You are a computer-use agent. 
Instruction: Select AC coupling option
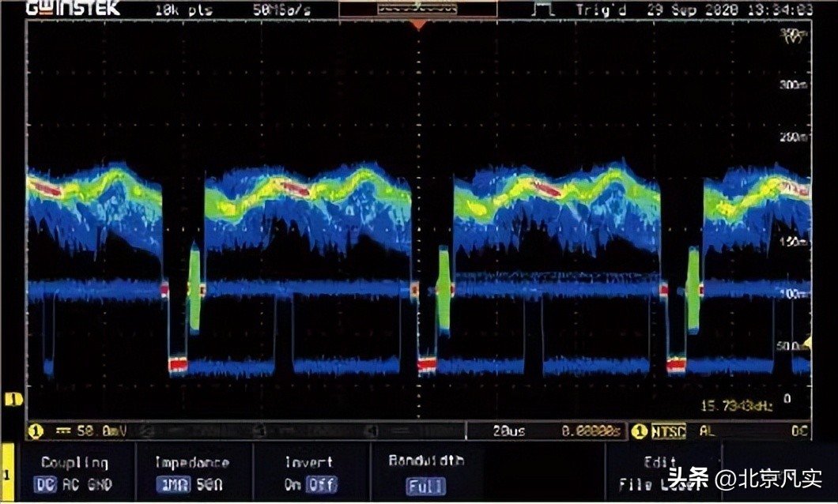72,485
